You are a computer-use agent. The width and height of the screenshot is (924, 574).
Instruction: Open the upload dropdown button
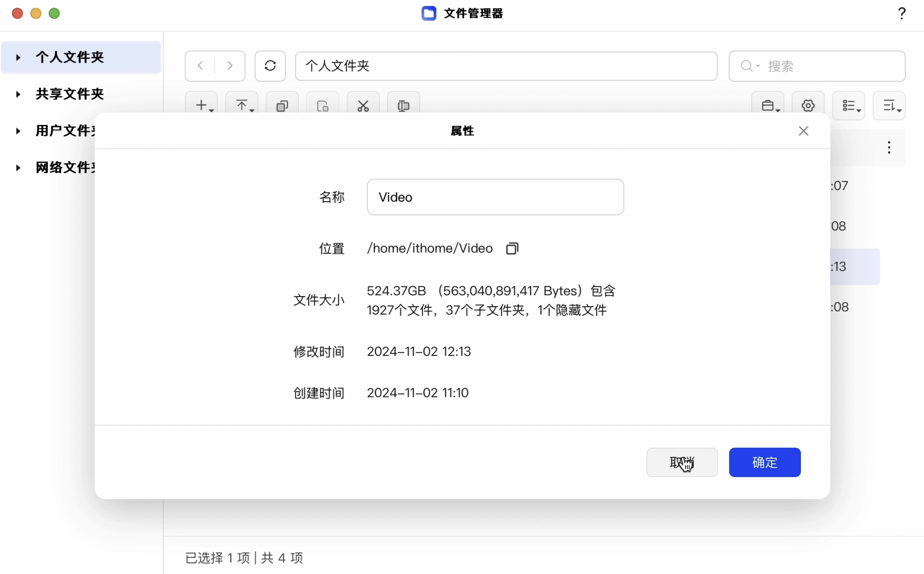tap(244, 105)
